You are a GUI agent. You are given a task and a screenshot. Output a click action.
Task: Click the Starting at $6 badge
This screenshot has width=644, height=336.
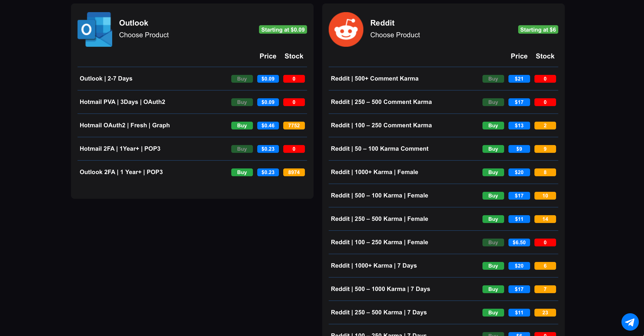538,29
